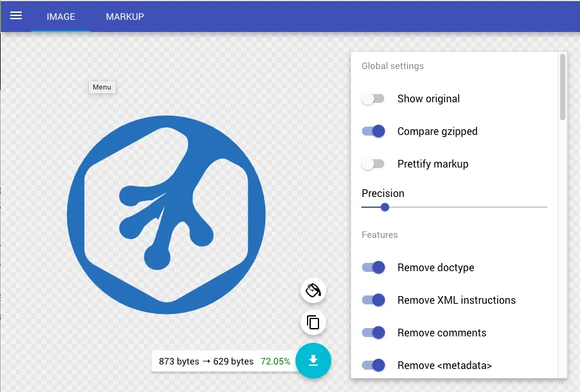Click the 873 bytes → 629 bytes readout

[x=206, y=361]
